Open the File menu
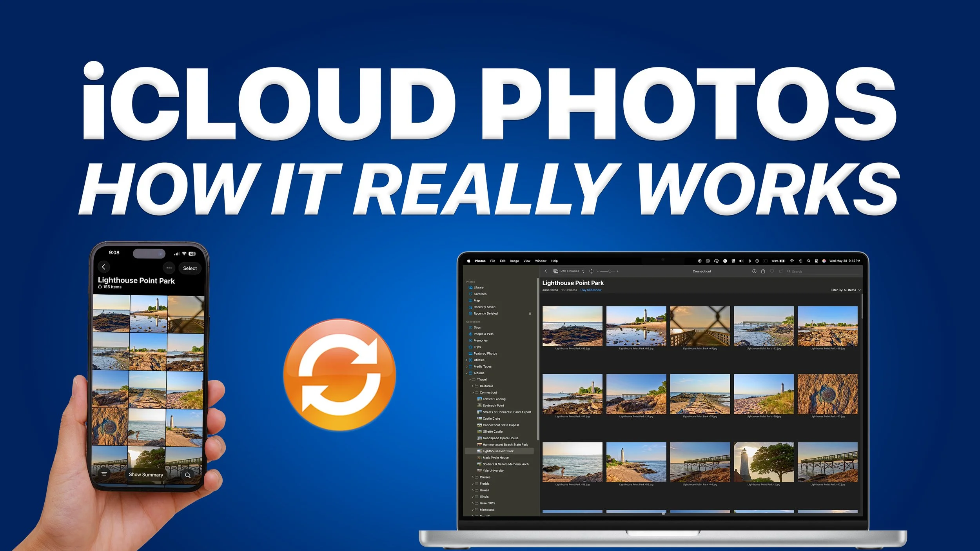This screenshot has width=980, height=551. 493,261
